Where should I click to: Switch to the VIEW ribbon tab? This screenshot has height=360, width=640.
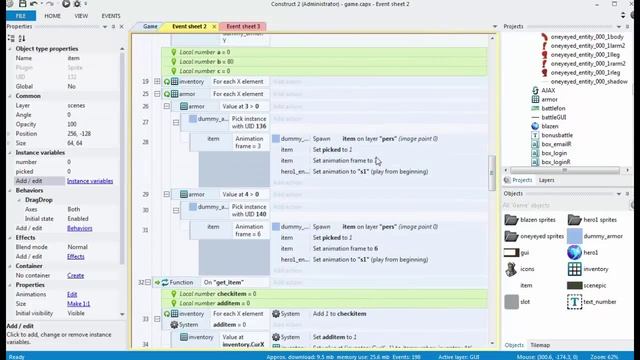(x=81, y=16)
